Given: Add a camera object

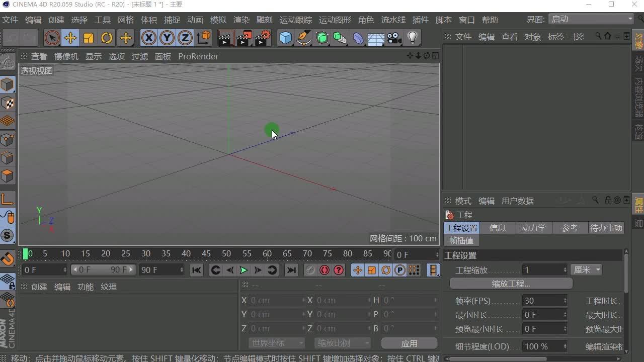Looking at the screenshot, I should coord(394,38).
